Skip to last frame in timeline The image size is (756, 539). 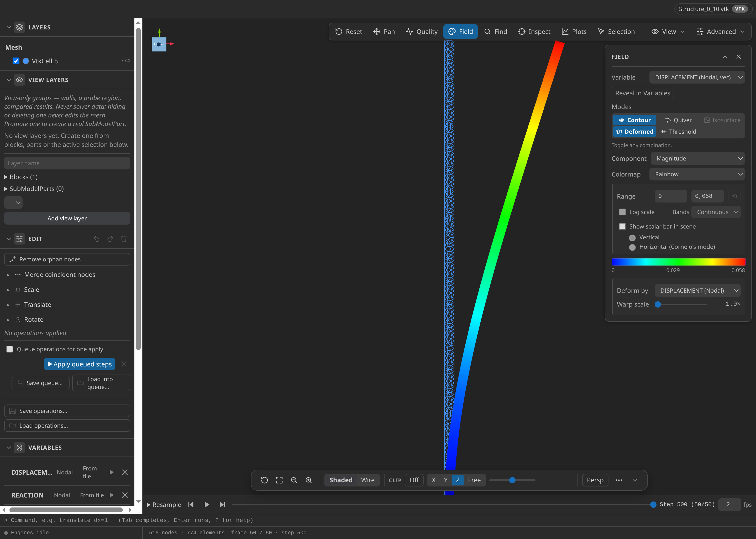coord(222,505)
